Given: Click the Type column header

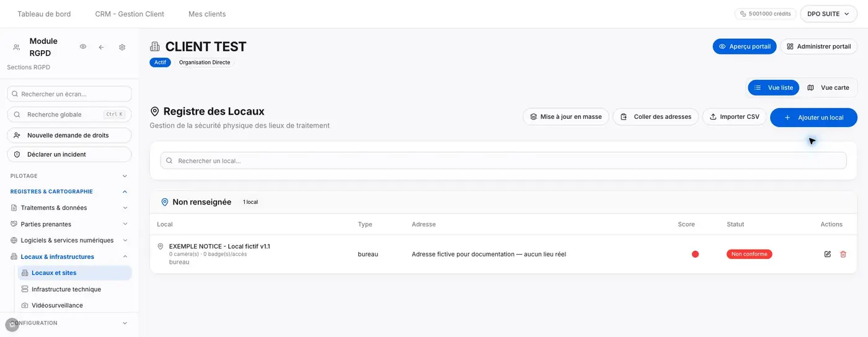Looking at the screenshot, I should pyautogui.click(x=365, y=224).
